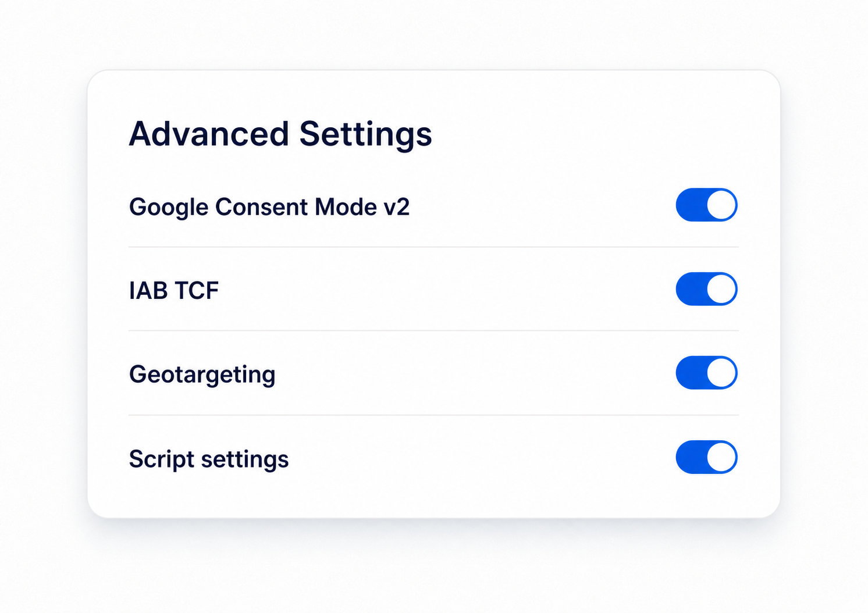Turn off the IAB TCF switch

pos(706,289)
